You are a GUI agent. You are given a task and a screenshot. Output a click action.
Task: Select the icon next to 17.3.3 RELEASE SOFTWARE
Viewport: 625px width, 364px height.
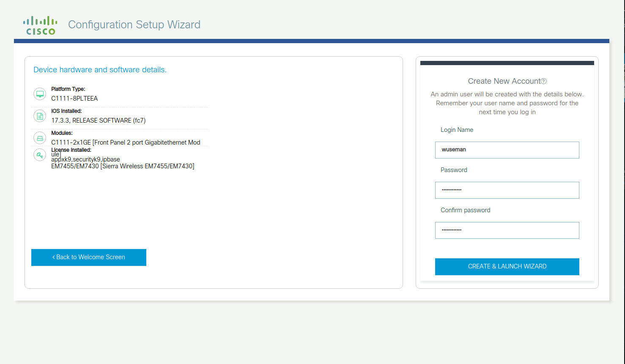(39, 115)
